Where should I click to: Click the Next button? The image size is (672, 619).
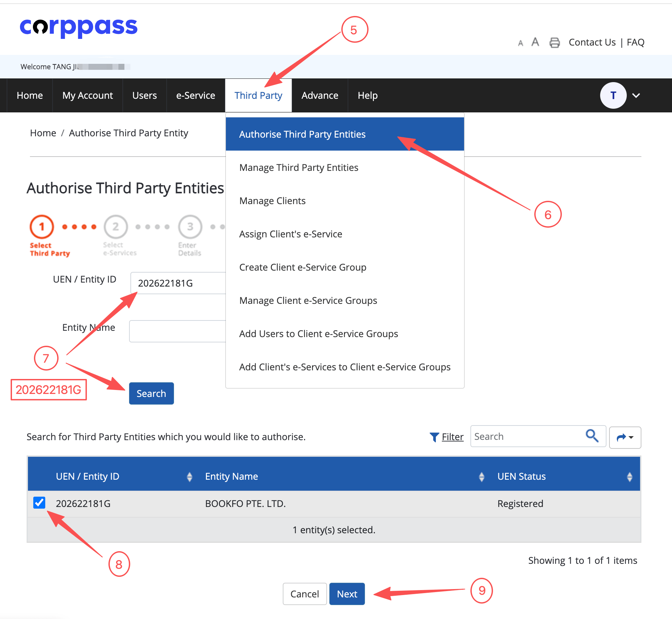(x=347, y=593)
